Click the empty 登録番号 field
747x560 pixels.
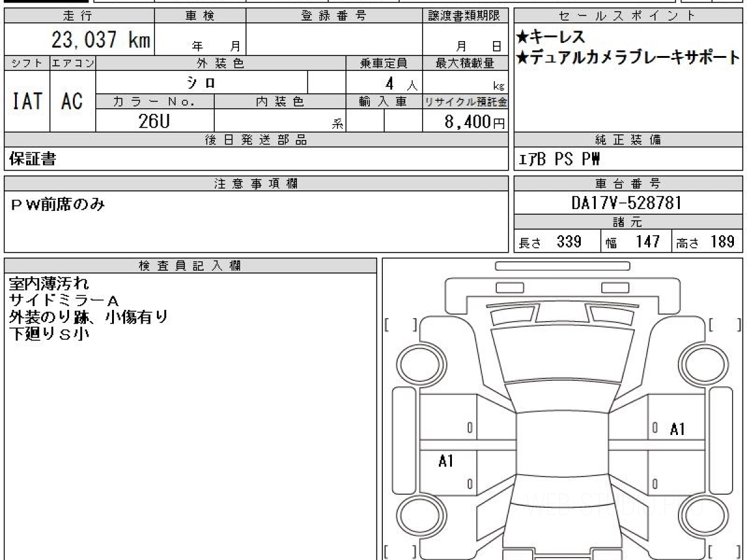click(334, 39)
